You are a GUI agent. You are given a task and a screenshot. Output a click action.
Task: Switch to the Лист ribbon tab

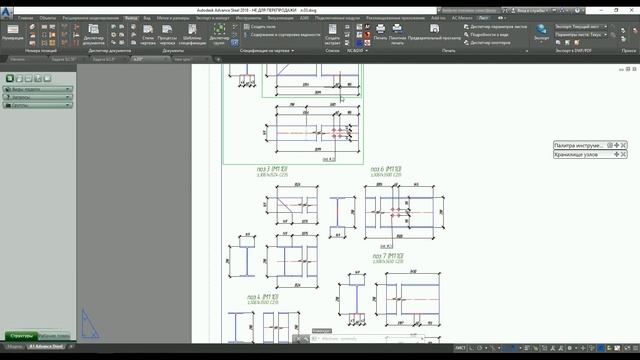point(483,18)
